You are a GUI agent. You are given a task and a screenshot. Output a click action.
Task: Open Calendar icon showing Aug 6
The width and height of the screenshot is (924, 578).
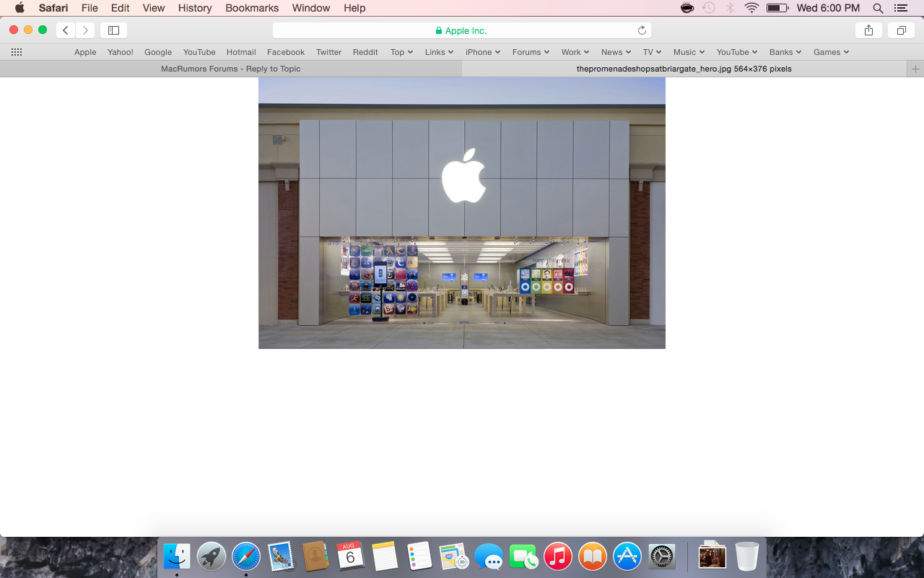point(350,556)
